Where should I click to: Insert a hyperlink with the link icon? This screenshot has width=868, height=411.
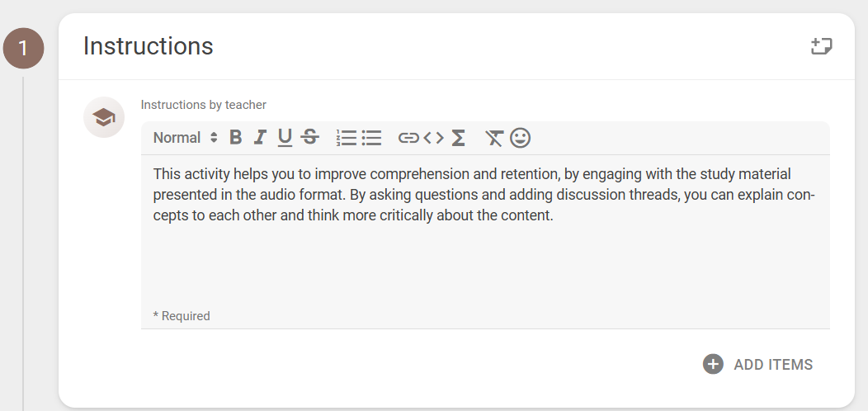408,137
